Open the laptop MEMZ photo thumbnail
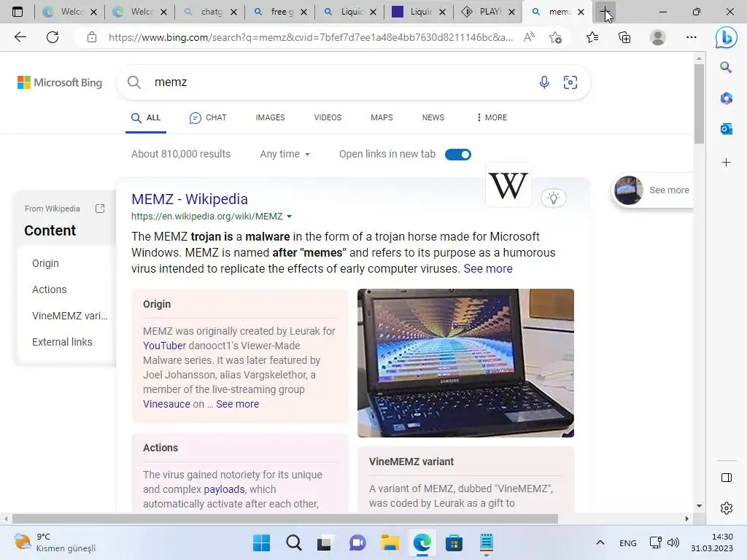Screen dimensions: 747x560 pyautogui.click(x=465, y=363)
